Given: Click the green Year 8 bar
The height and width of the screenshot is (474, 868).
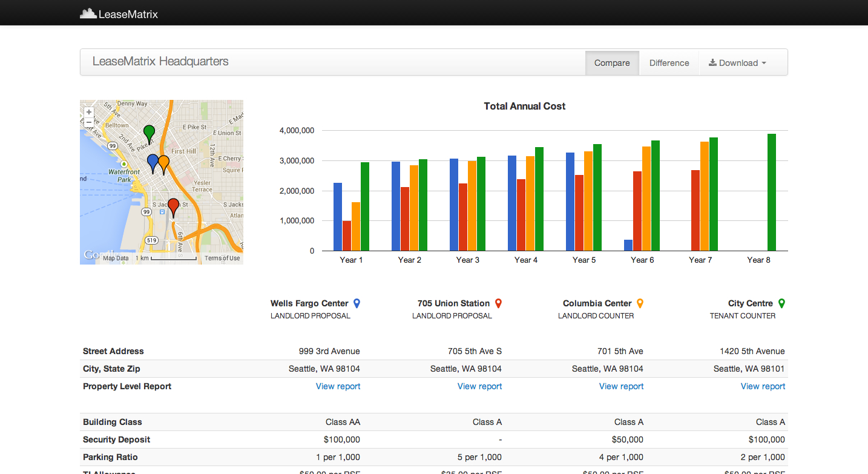Looking at the screenshot, I should [772, 193].
